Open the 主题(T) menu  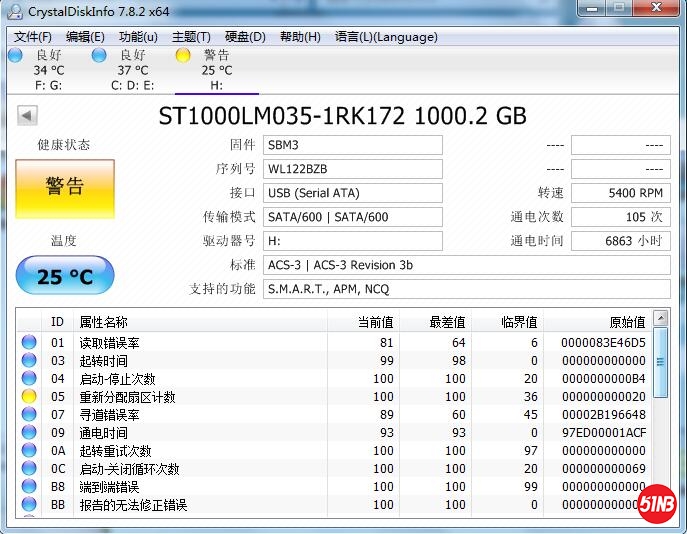[x=191, y=37]
